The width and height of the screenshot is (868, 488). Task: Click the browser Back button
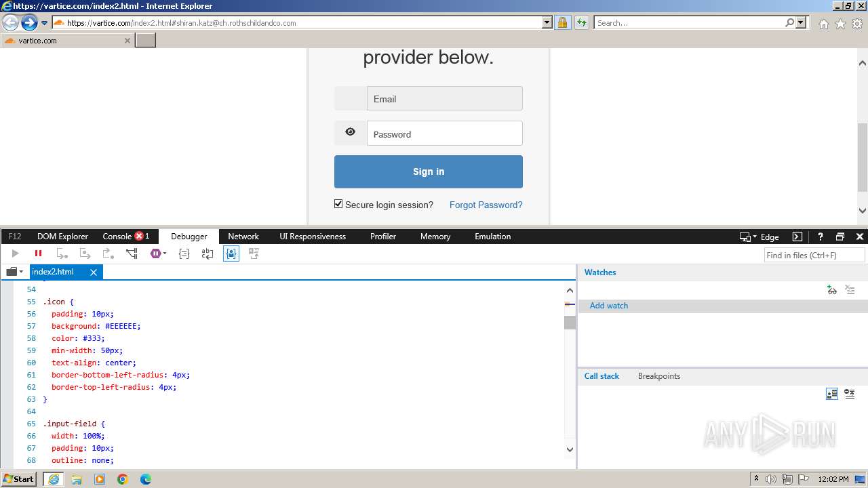[10, 23]
